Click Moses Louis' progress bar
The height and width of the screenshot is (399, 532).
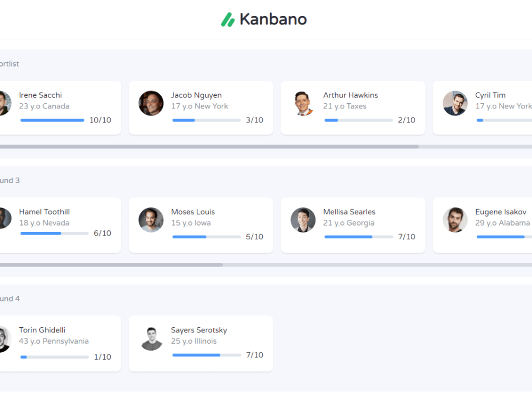tap(206, 237)
